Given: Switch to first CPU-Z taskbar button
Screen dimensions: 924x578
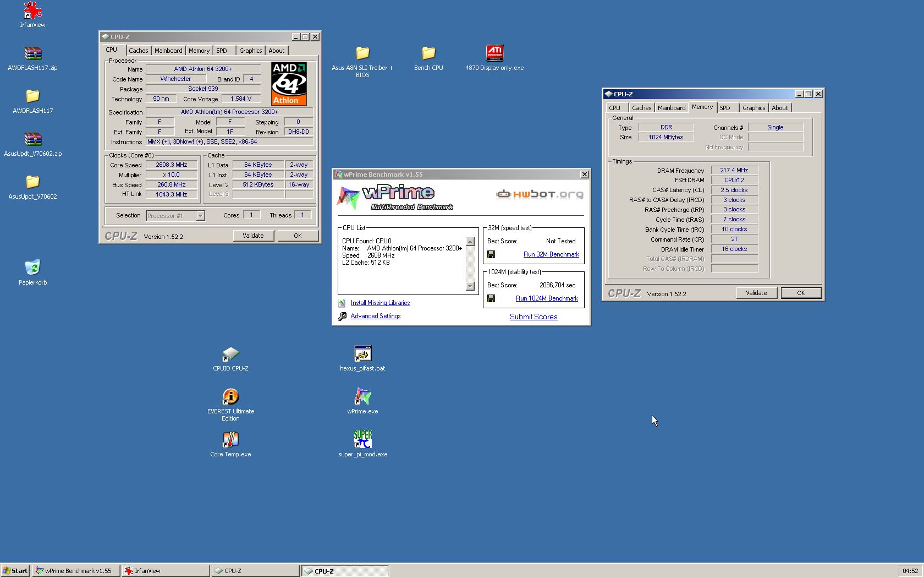Looking at the screenshot, I should (255, 571).
